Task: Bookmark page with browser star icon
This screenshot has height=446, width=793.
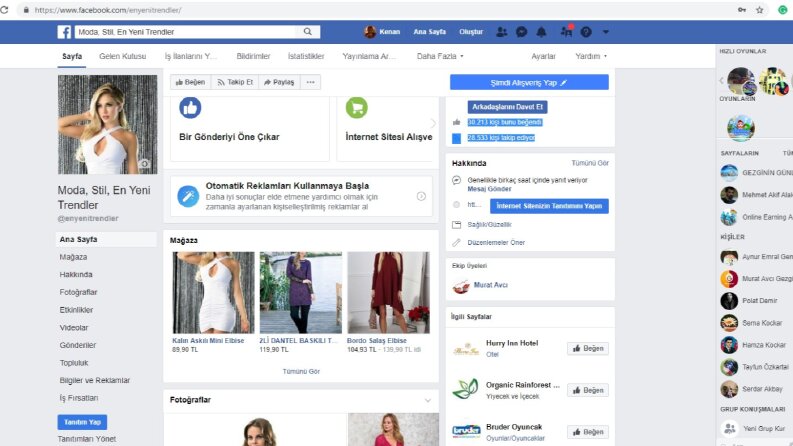Action: [x=759, y=10]
